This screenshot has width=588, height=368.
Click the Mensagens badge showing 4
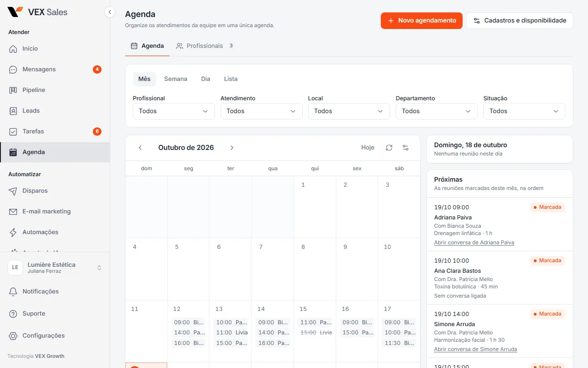coord(97,69)
